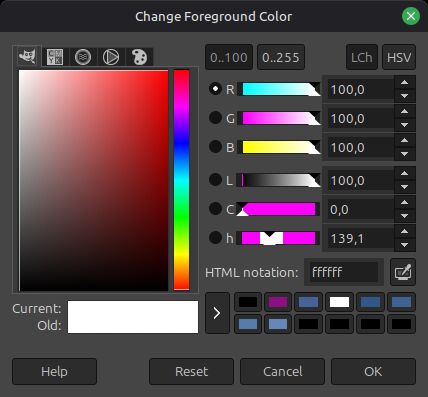Select the G channel radio button

point(215,118)
